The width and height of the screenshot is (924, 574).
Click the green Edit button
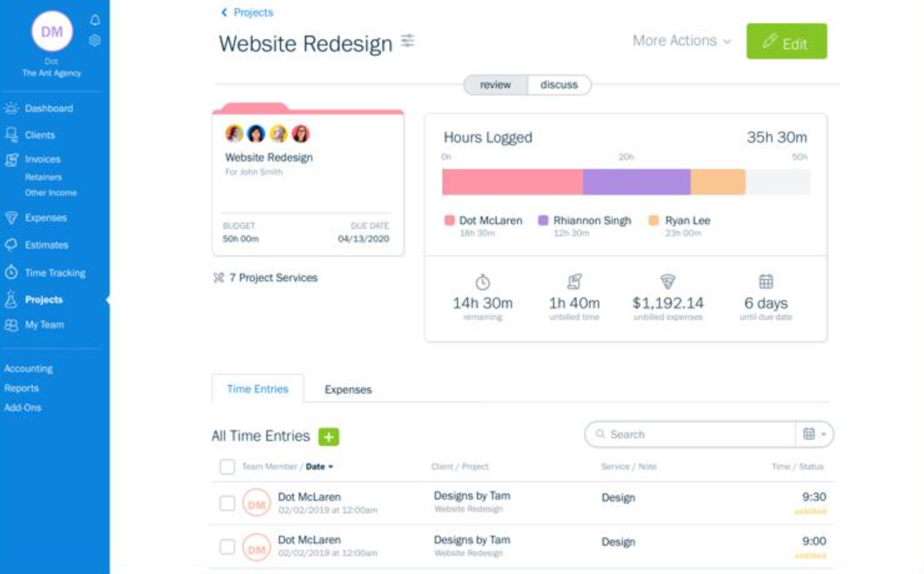[x=787, y=42]
